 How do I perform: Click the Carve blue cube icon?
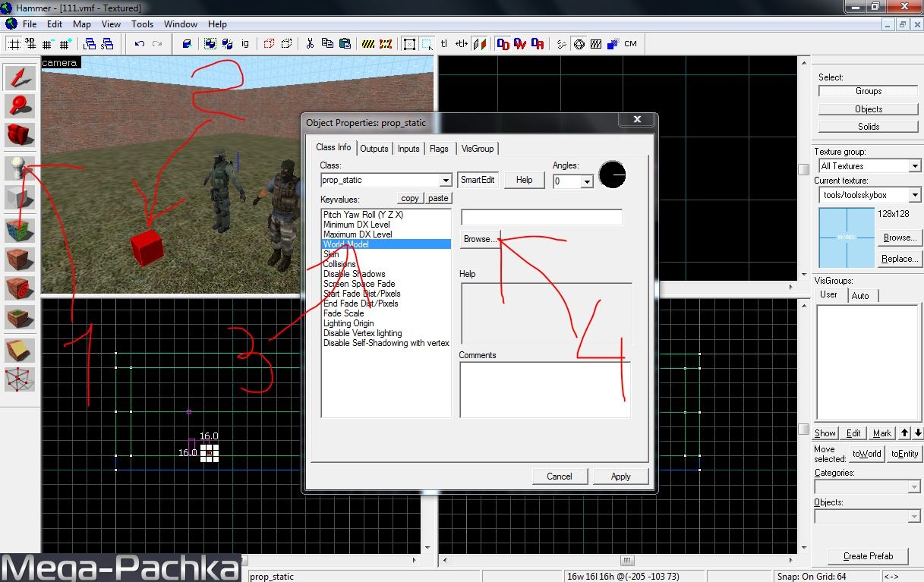click(187, 44)
